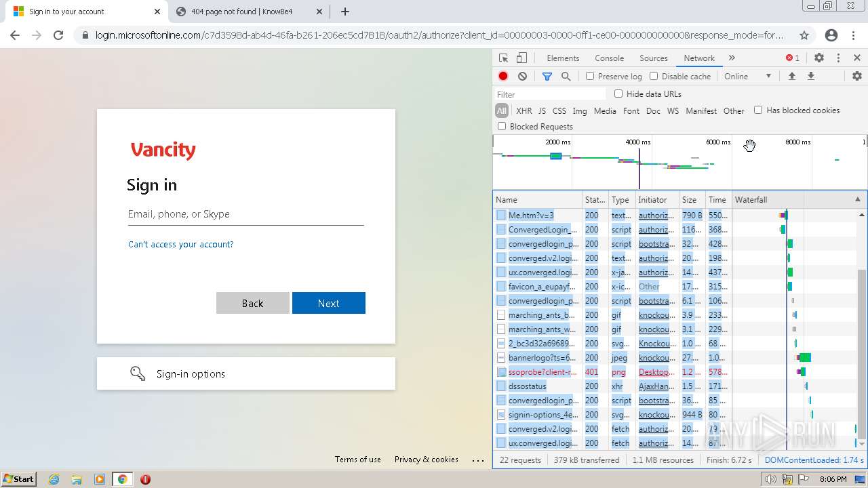Select the inspect element picker icon
The height and width of the screenshot is (488, 868).
(x=503, y=58)
